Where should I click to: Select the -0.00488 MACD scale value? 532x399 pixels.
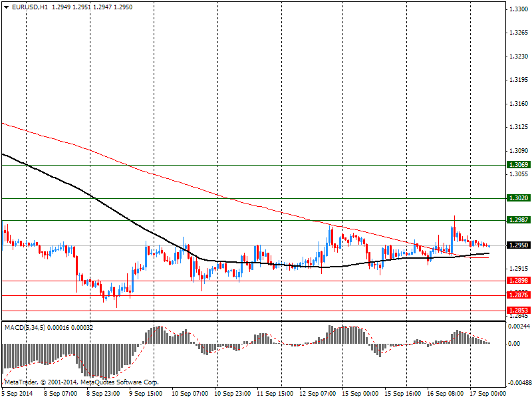[x=519, y=383]
